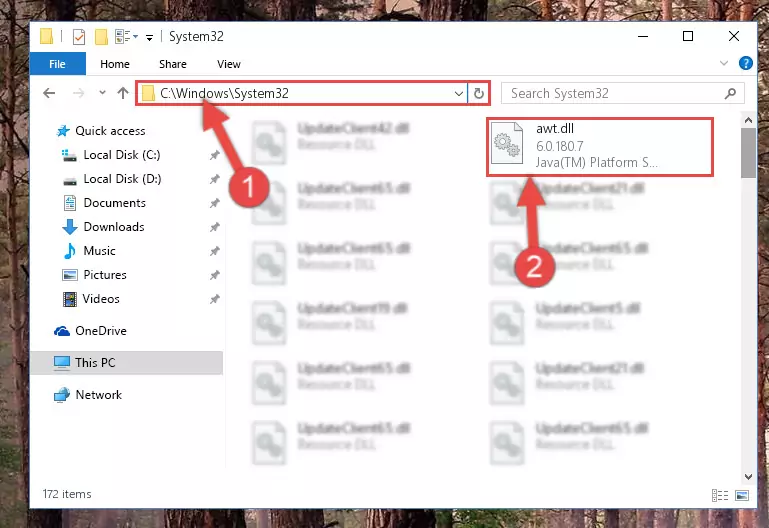769x528 pixels.
Task: Click the title bar folder icon
Action: [x=46, y=36]
